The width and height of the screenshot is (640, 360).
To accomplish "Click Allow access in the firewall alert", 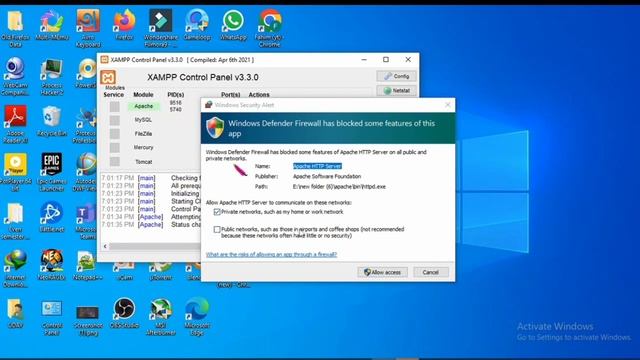I will (x=382, y=272).
